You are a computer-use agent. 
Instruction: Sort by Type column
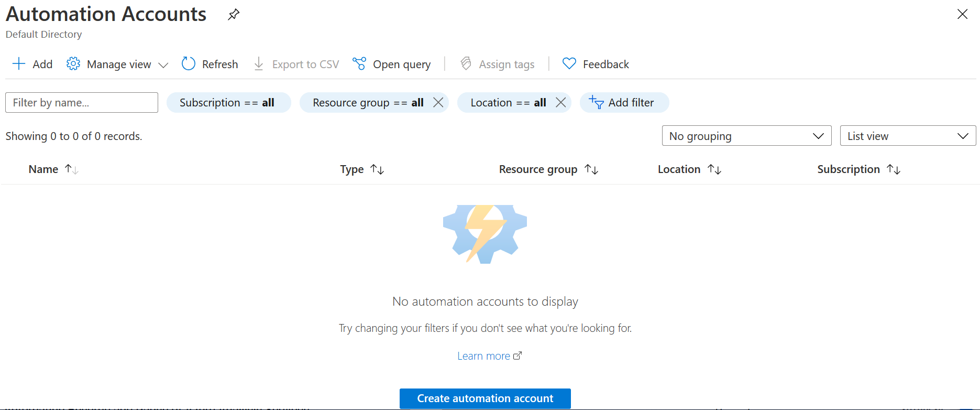point(352,169)
